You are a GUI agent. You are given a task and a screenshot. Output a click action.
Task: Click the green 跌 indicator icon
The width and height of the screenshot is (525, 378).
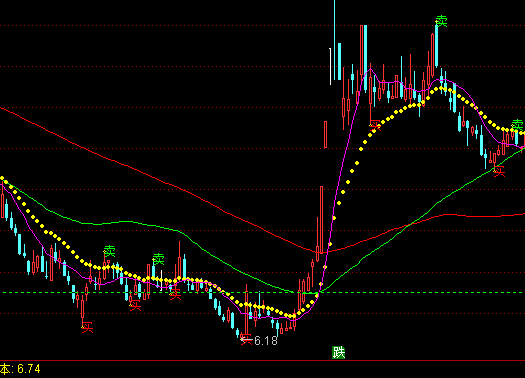point(339,353)
